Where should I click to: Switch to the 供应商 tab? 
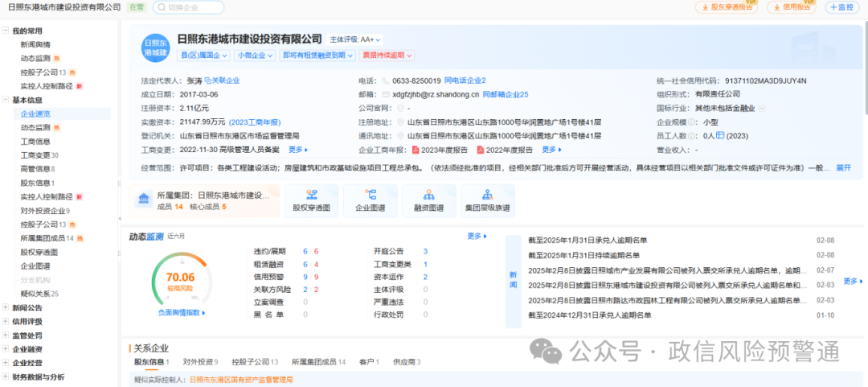click(x=407, y=362)
